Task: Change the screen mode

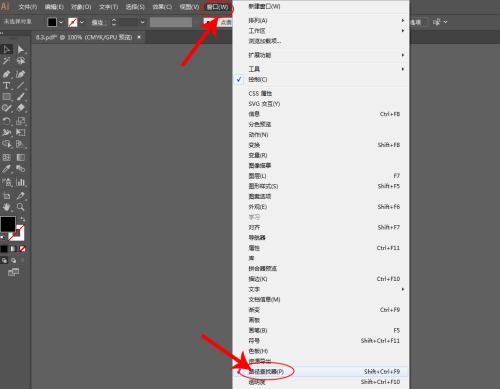Action: pos(13,273)
